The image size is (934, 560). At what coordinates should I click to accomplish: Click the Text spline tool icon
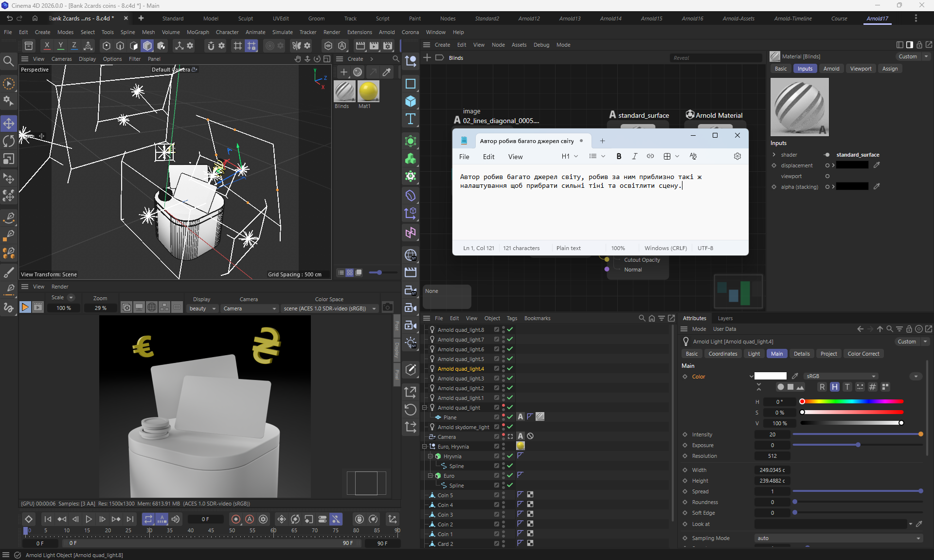point(411,119)
